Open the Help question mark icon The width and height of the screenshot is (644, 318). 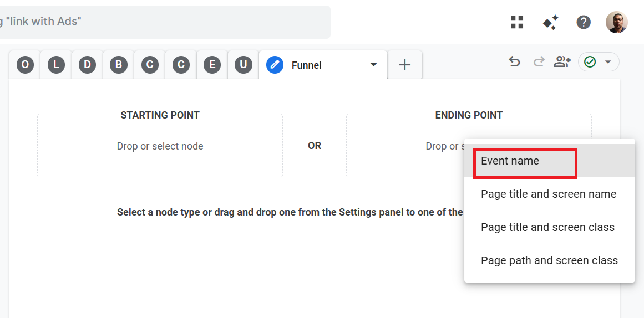point(584,22)
